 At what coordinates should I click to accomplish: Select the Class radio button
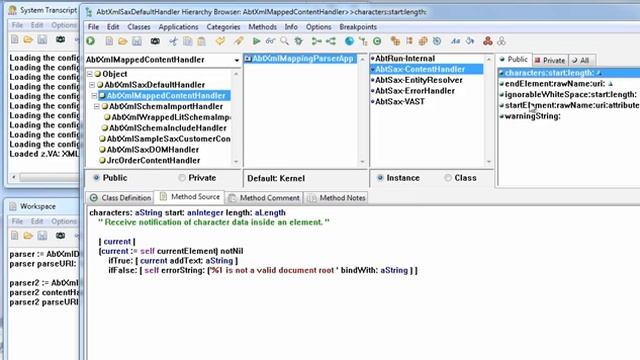coord(448,178)
